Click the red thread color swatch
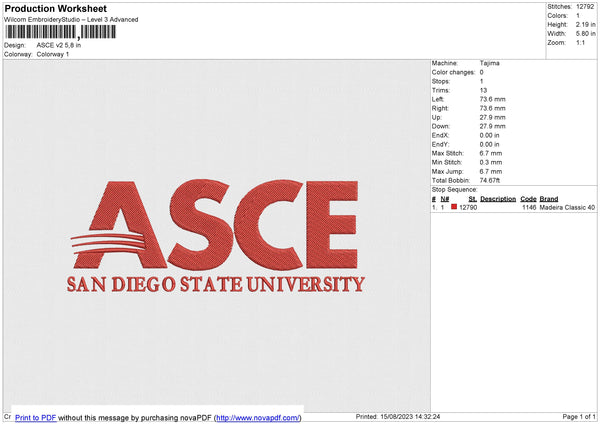 [454, 207]
